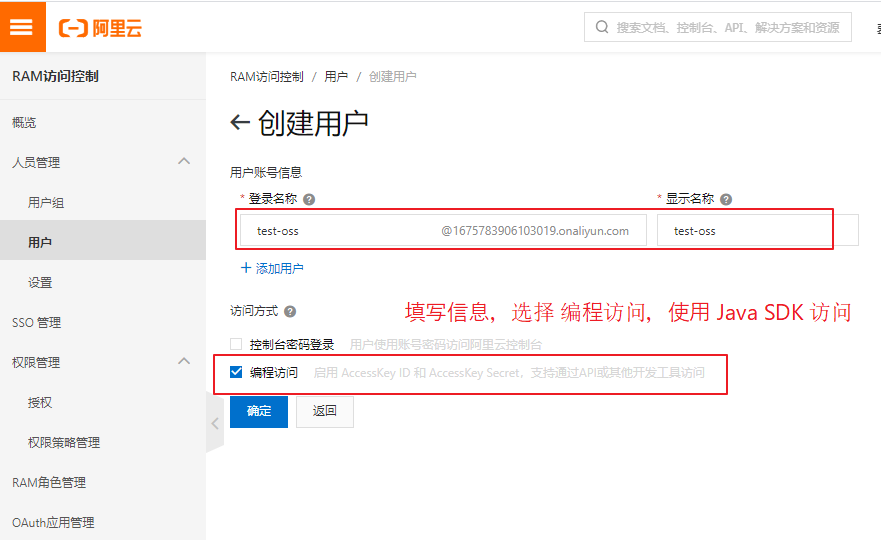The height and width of the screenshot is (540, 881).
Task: Click the @1675783906103019.onaliyun.com domain suffix
Action: (x=535, y=231)
